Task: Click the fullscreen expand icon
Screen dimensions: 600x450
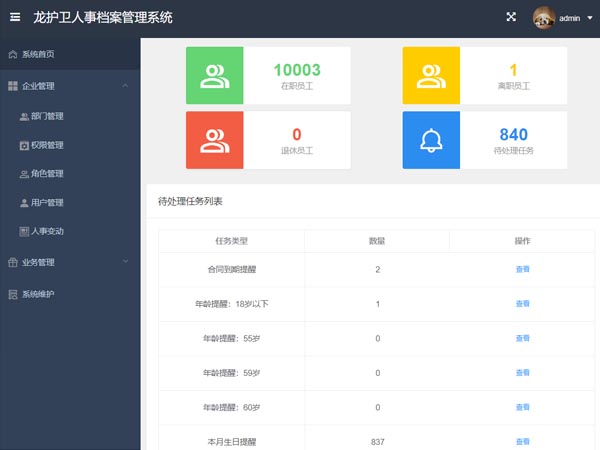Action: [511, 17]
